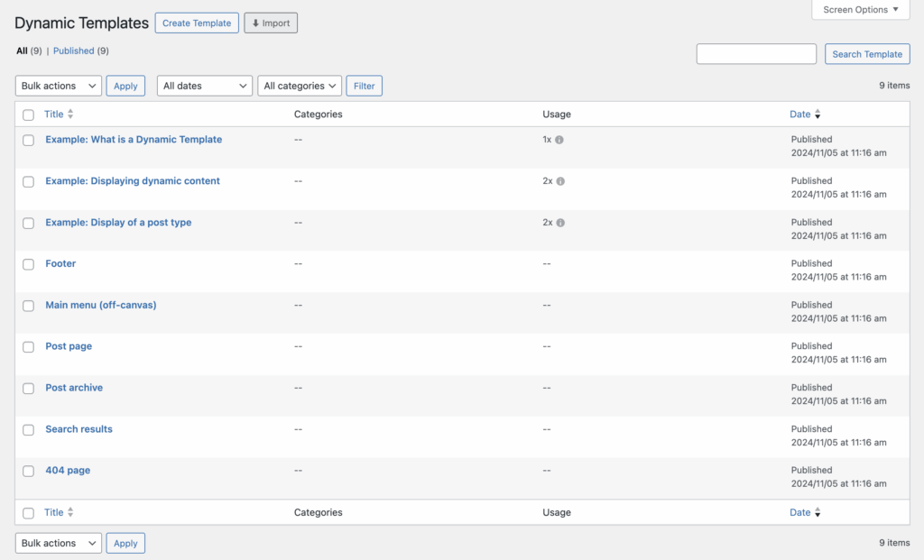Select the Post page checkbox
The image size is (924, 560).
(28, 347)
